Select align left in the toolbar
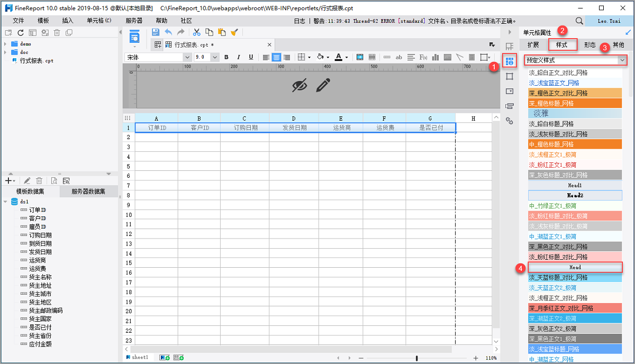This screenshot has width=635, height=364. [x=266, y=57]
